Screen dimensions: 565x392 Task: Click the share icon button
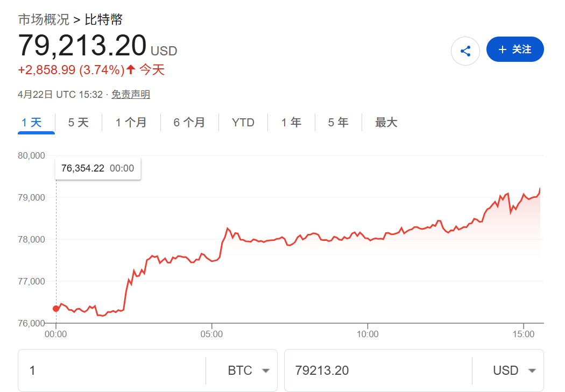[x=465, y=51]
